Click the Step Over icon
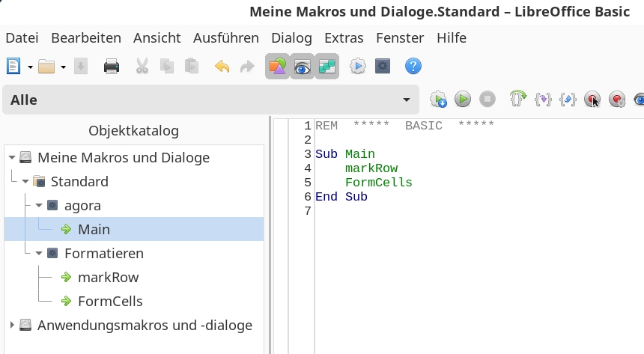This screenshot has height=354, width=644. coord(518,100)
